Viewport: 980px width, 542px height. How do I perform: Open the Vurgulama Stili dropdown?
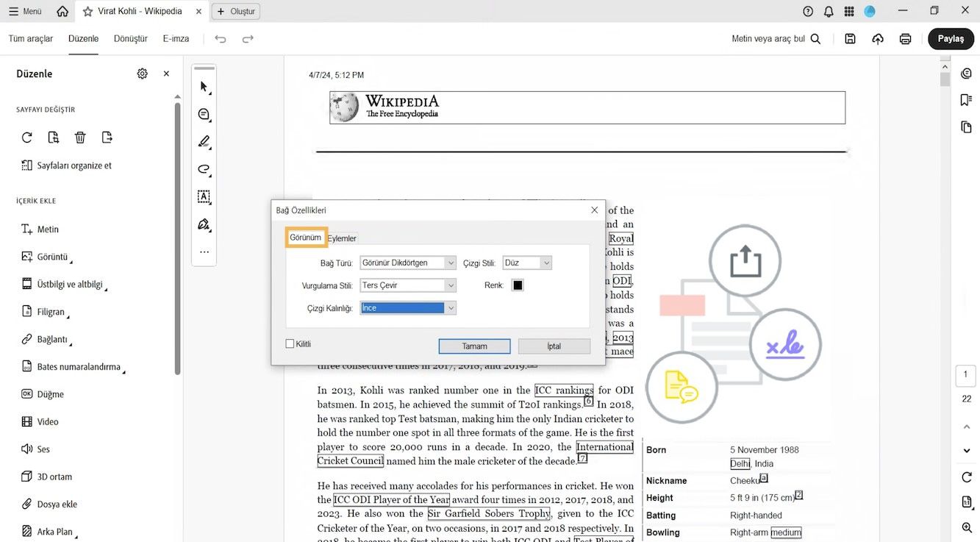click(408, 285)
